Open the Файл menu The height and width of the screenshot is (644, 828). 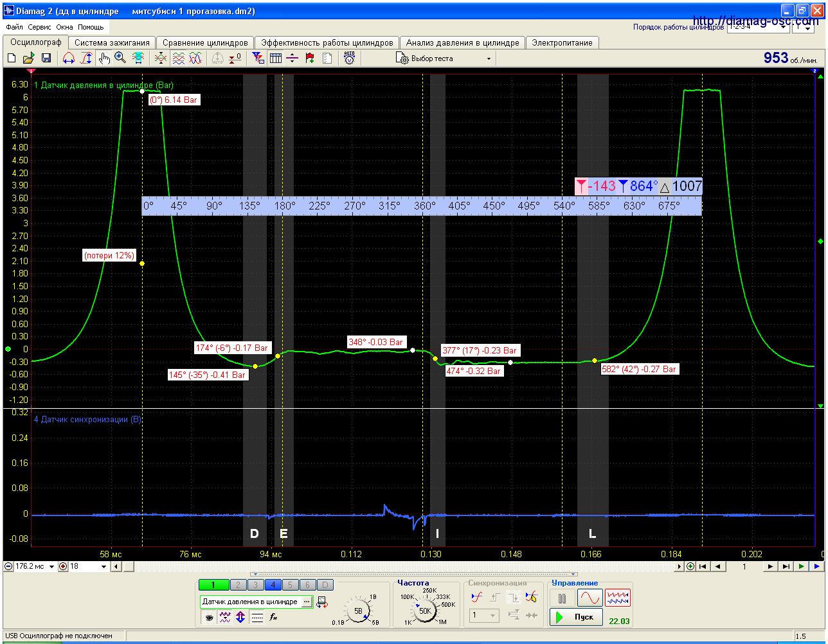click(x=14, y=28)
